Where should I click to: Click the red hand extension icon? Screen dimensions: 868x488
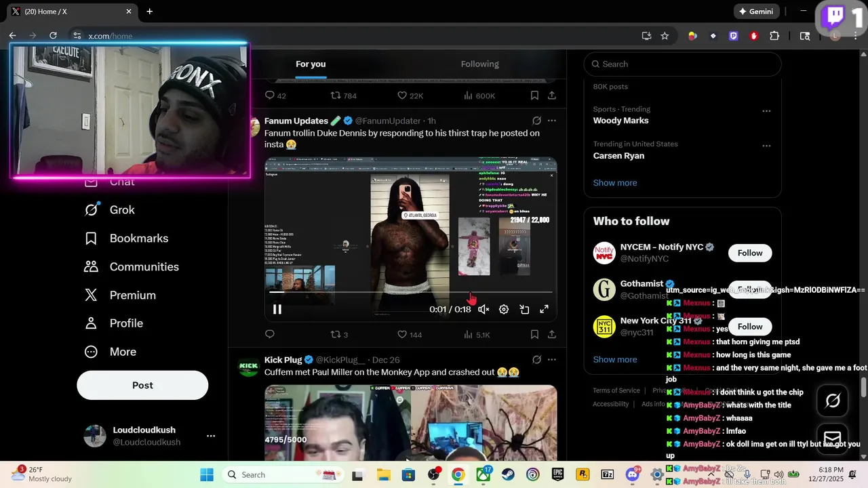pos(753,36)
